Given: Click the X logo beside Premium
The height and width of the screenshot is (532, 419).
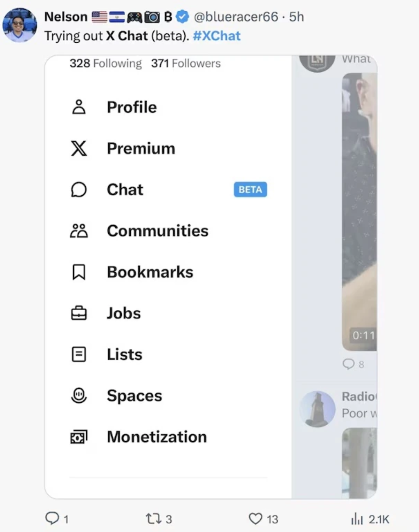Looking at the screenshot, I should (79, 148).
